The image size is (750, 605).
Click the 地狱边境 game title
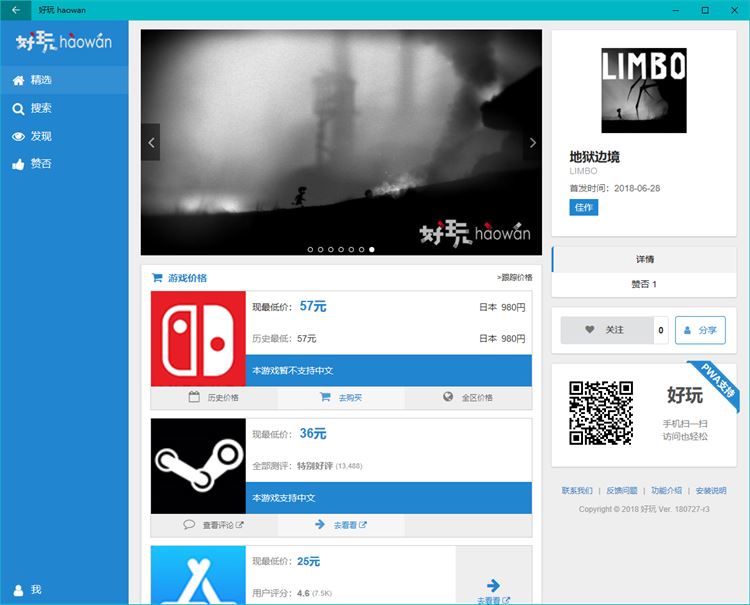(595, 157)
